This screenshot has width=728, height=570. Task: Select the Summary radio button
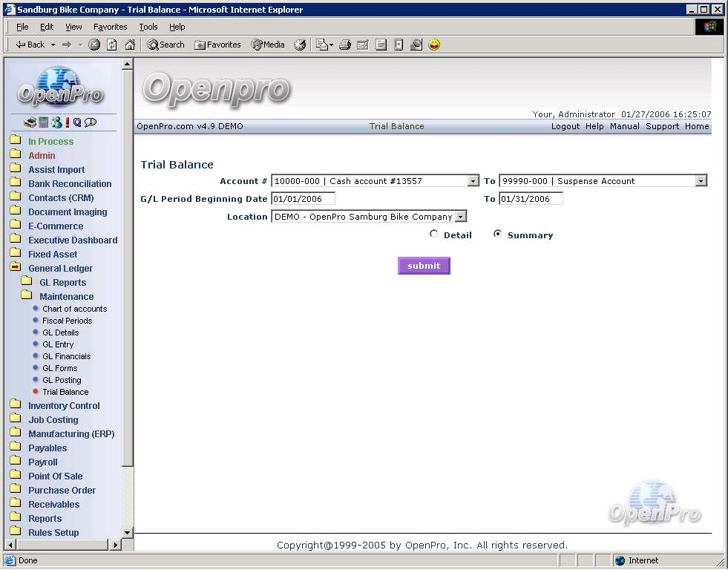coord(497,234)
